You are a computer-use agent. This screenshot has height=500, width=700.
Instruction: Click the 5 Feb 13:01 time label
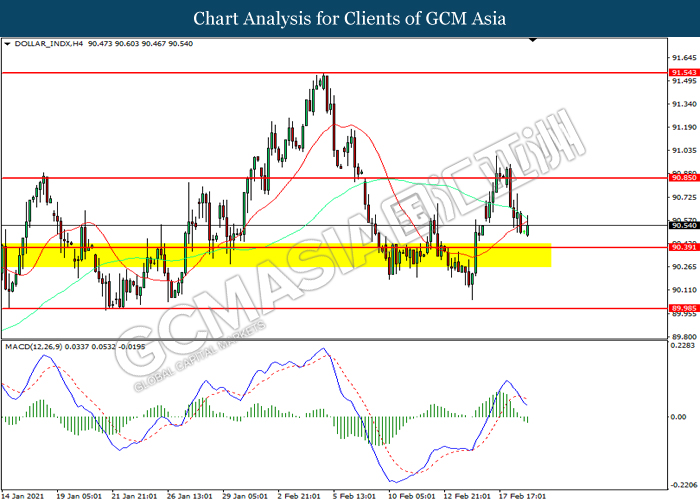pos(354,496)
